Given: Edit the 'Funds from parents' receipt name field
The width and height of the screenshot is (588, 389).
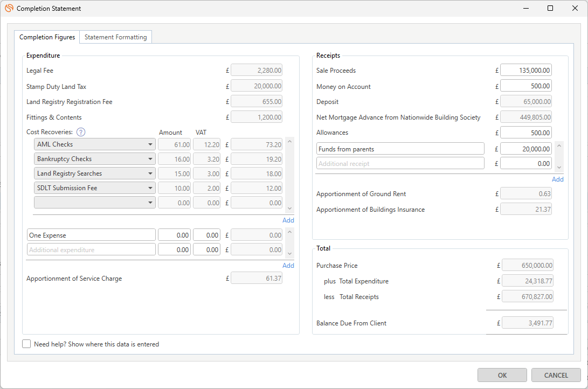Looking at the screenshot, I should 400,149.
